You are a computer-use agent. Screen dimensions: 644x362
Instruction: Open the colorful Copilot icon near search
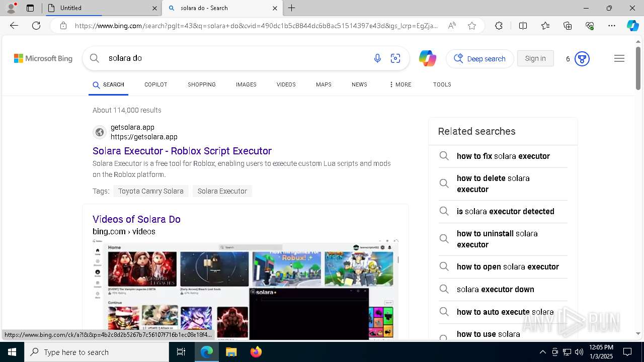(428, 58)
